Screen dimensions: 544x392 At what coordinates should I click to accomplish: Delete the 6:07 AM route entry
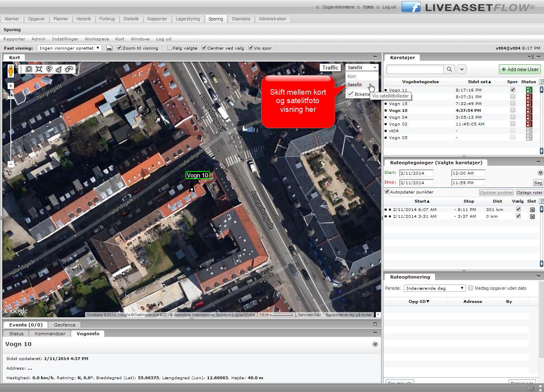(x=532, y=210)
